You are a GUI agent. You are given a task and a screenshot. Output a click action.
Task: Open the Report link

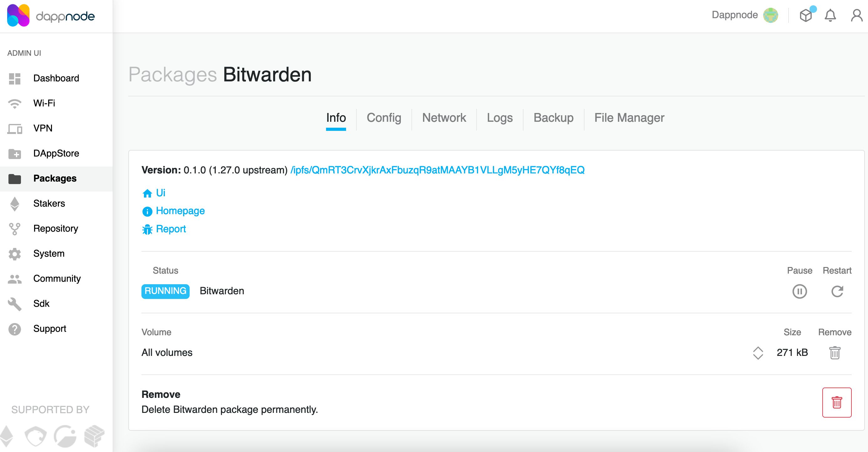point(171,229)
